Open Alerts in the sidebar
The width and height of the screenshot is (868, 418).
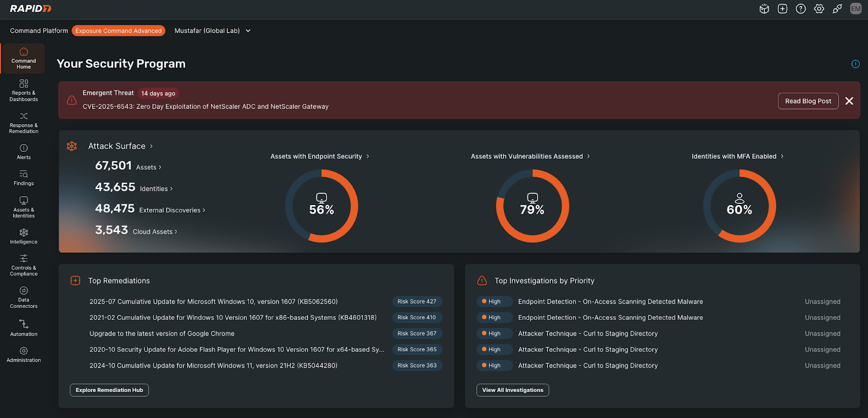point(23,152)
